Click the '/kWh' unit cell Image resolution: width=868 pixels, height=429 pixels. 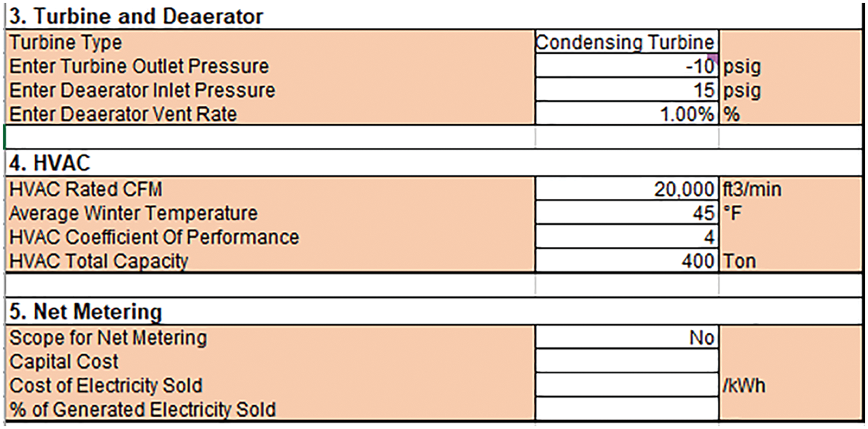(x=745, y=385)
